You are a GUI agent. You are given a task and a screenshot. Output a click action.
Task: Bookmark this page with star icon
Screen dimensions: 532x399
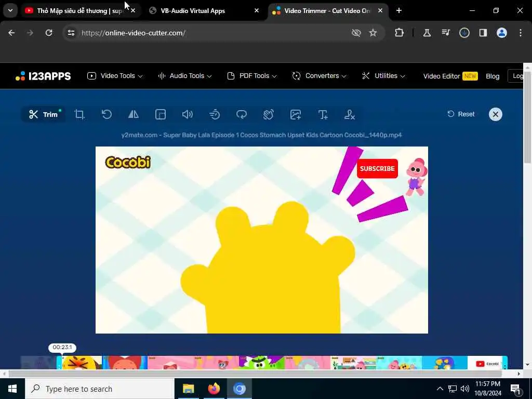(x=373, y=33)
